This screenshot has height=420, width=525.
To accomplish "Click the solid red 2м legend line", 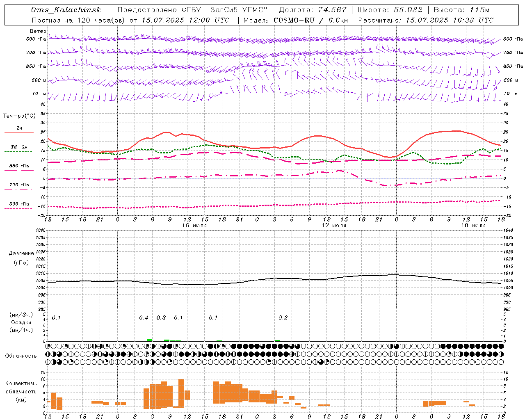I will (19, 132).
